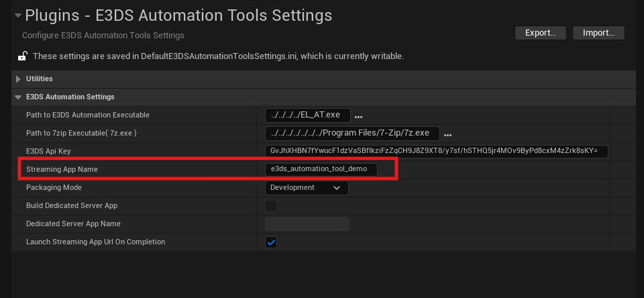Viewport: 644px width, 298px height.
Task: Click the Import... button
Action: click(599, 33)
